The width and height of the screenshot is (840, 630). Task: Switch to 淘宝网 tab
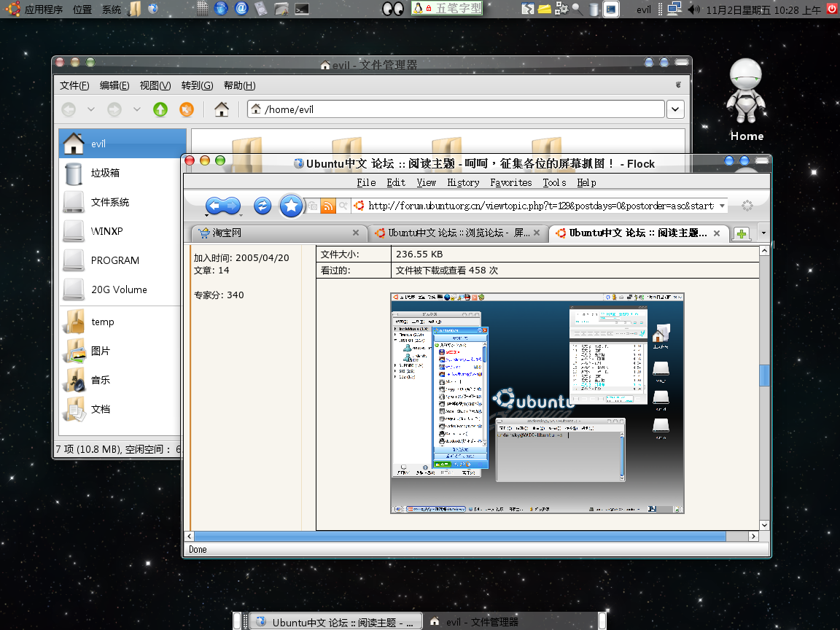(x=279, y=233)
